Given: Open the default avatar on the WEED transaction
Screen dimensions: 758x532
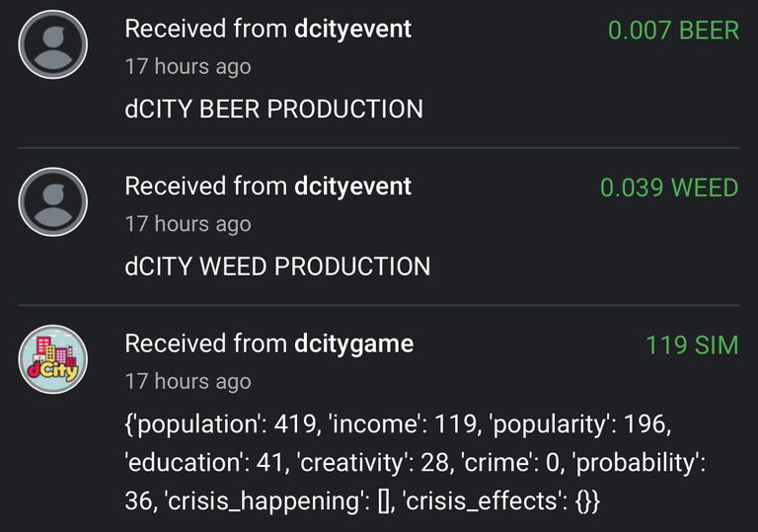Looking at the screenshot, I should tap(52, 202).
